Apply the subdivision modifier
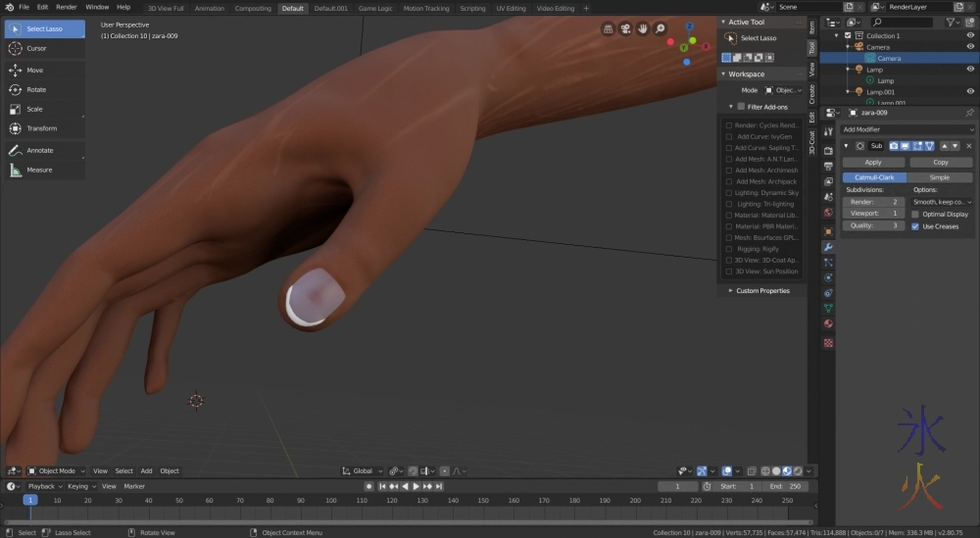Screen dimensions: 980x538 (873, 162)
